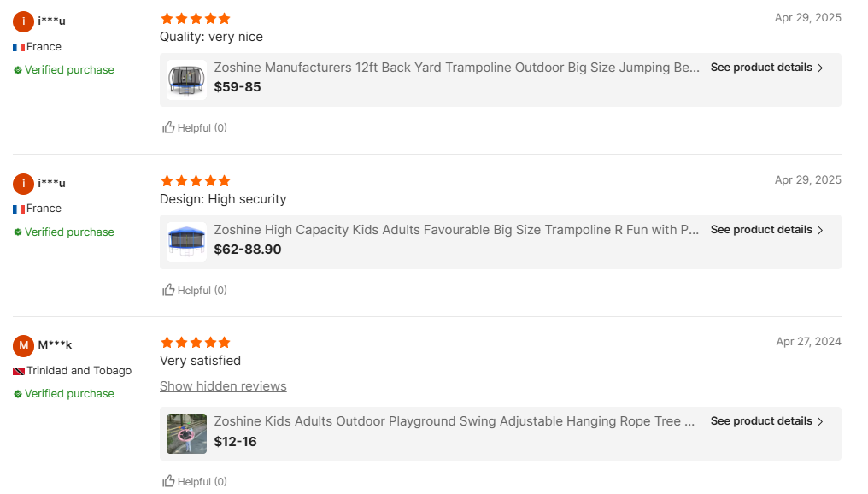Viewport: 868px width, 494px height.
Task: Open the 12ft Back Yard Trampoline thumbnail
Action: (186, 79)
